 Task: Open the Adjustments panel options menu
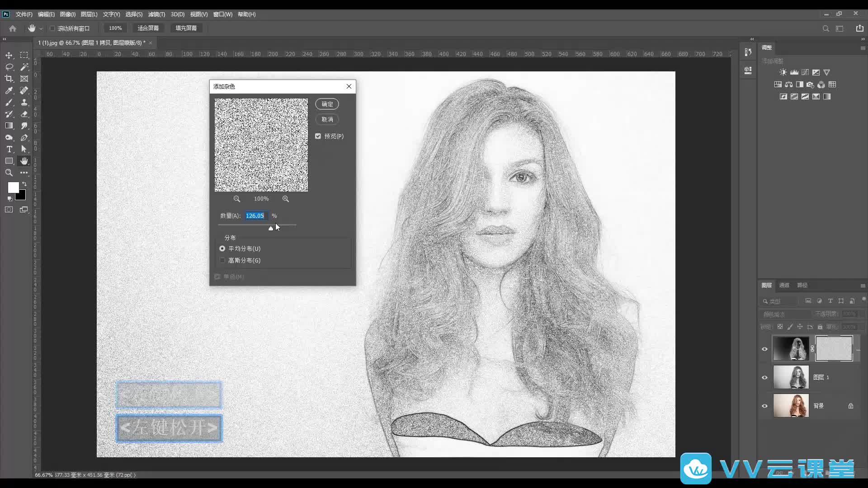click(x=863, y=48)
